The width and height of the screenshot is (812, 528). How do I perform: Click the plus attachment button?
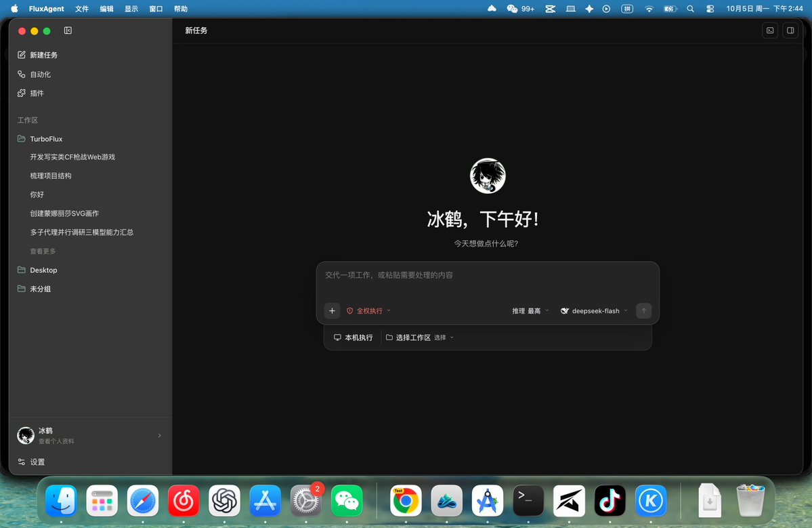click(332, 311)
